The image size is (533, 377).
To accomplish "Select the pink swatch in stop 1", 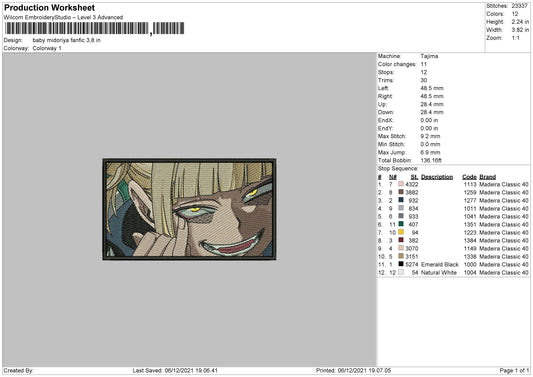I will [x=401, y=184].
